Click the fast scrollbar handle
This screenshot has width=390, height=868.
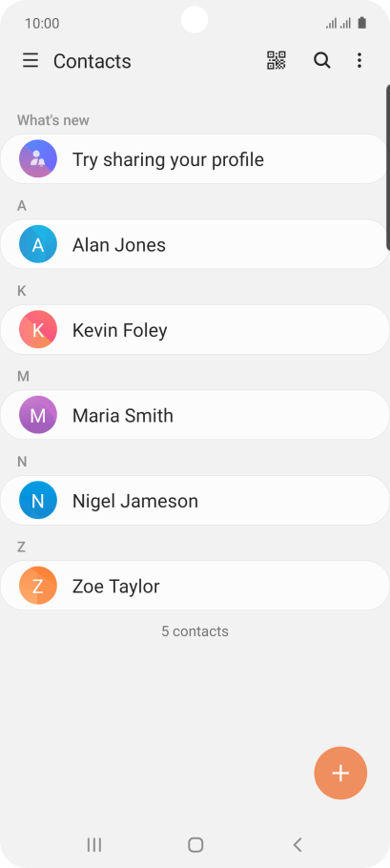388,167
